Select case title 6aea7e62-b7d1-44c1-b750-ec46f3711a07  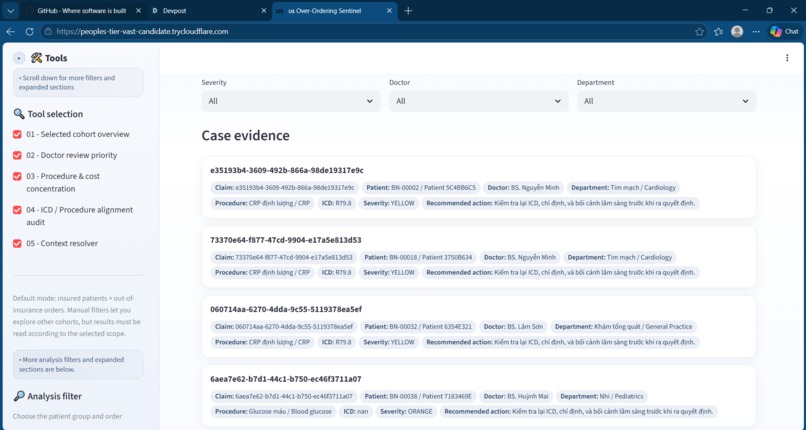pos(286,379)
